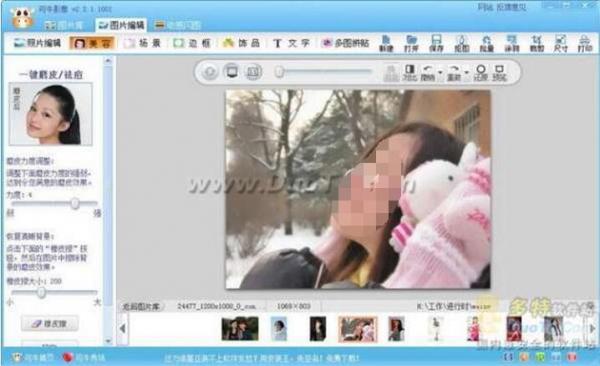Open the 饰品 accessories category
Image resolution: width=600 pixels, height=366 pixels.
241,43
